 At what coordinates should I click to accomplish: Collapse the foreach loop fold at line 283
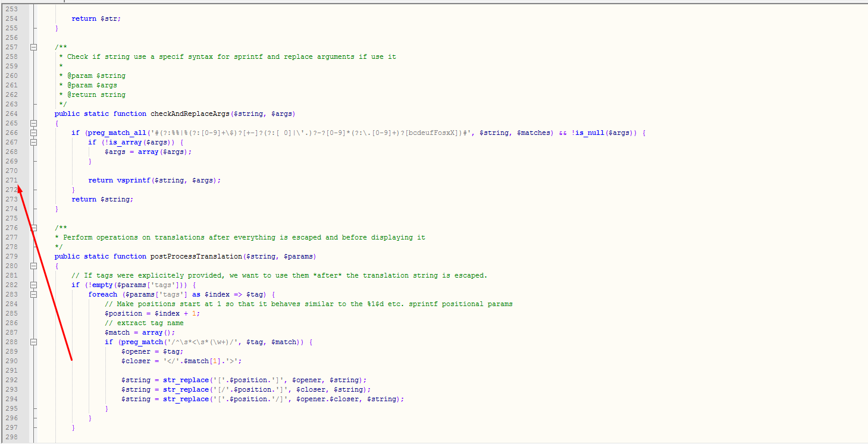[x=34, y=294]
